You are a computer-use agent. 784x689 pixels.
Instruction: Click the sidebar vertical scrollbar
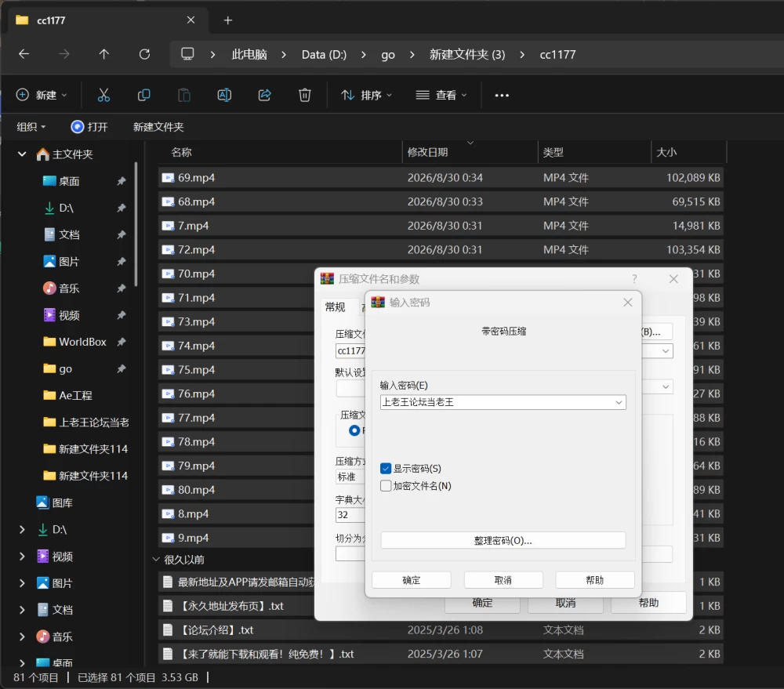pyautogui.click(x=136, y=224)
